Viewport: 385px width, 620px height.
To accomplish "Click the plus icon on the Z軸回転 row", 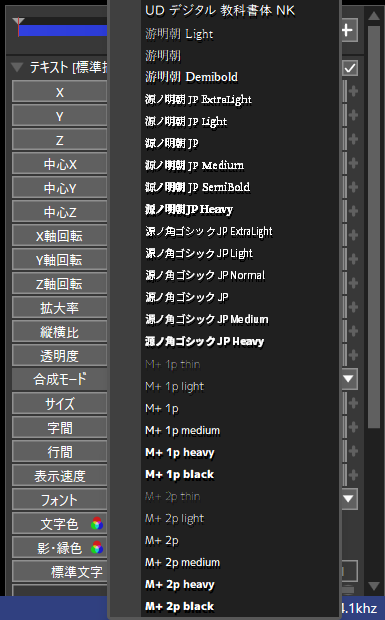I will click(x=353, y=283).
